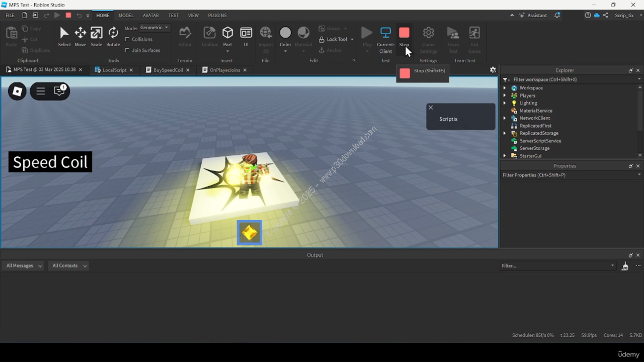Activate the Select arrow tool

coord(64,37)
